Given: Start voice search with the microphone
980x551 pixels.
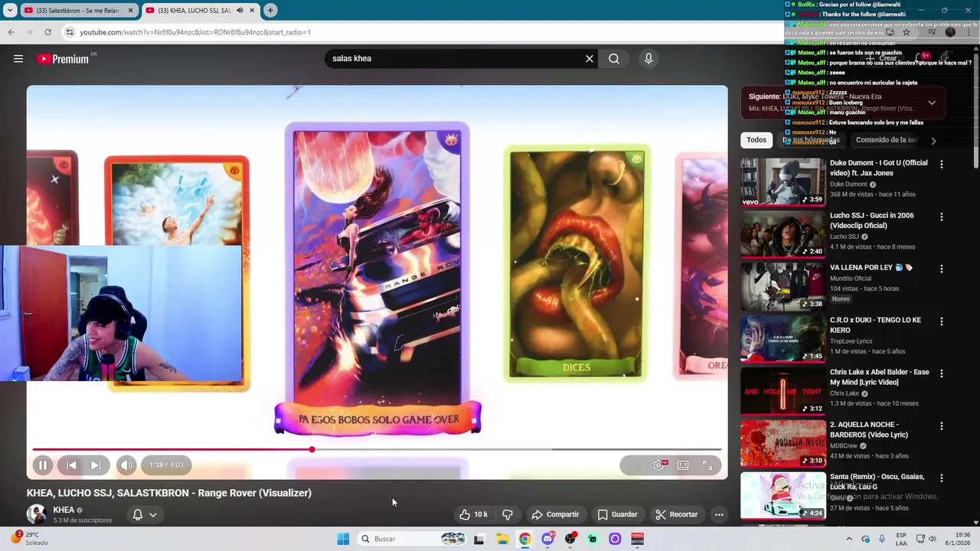Looking at the screenshot, I should tap(648, 59).
